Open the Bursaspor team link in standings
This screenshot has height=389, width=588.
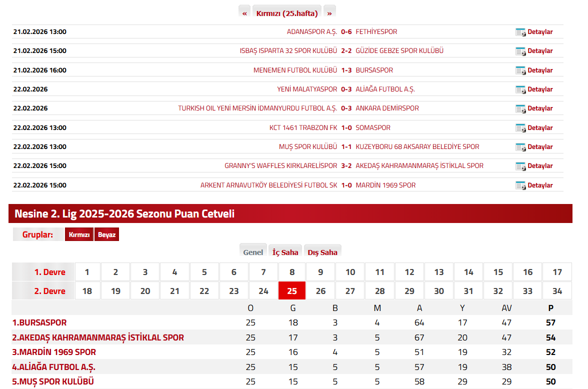(x=39, y=323)
